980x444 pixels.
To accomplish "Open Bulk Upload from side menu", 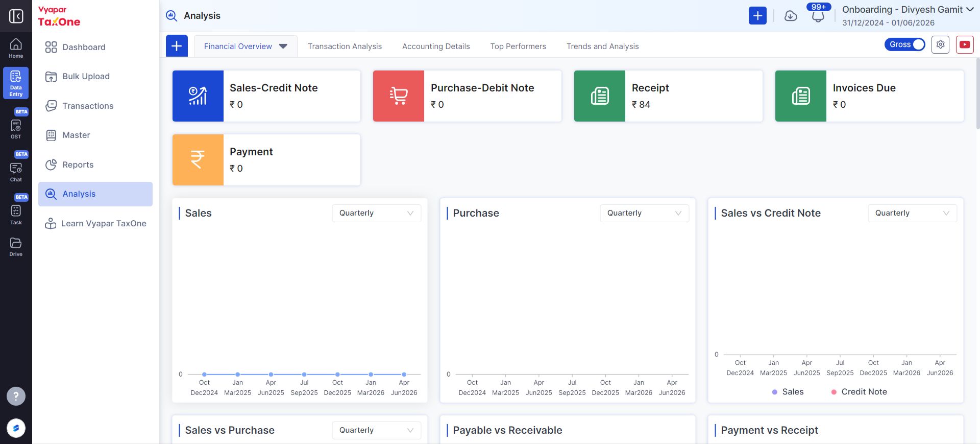I will pyautogui.click(x=95, y=77).
